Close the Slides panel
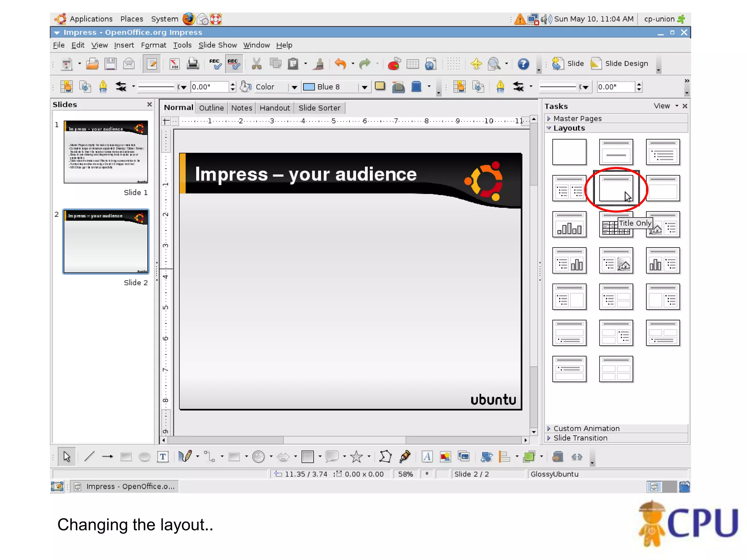This screenshot has width=747, height=560. click(150, 104)
